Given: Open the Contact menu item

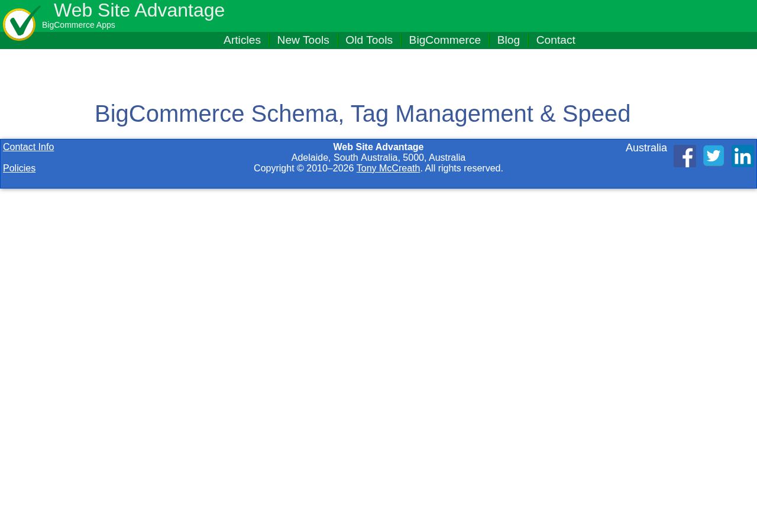Looking at the screenshot, I should click(x=556, y=40).
